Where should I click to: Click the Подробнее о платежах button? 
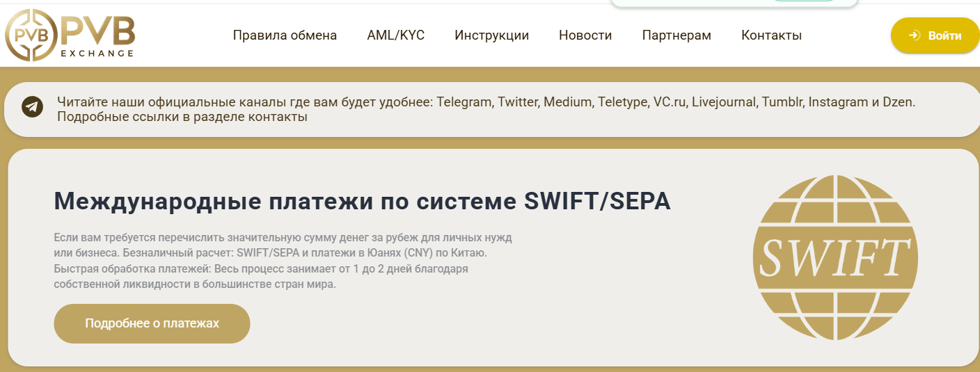click(152, 323)
